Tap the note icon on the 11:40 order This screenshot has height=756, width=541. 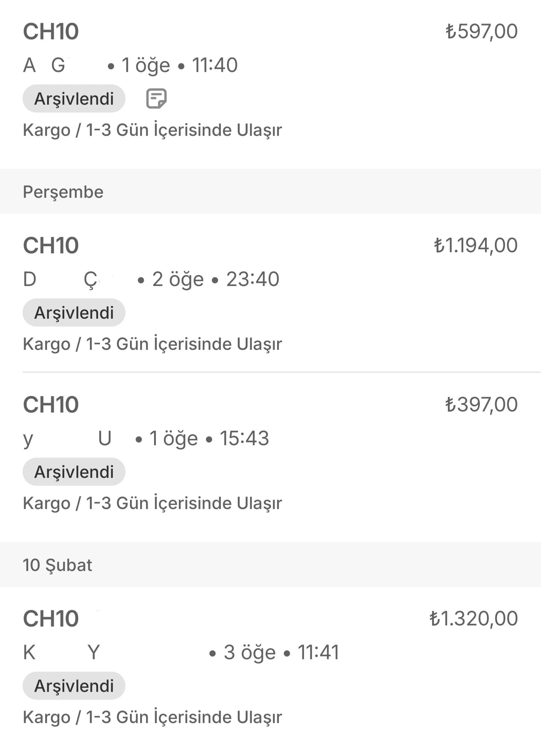tap(156, 99)
